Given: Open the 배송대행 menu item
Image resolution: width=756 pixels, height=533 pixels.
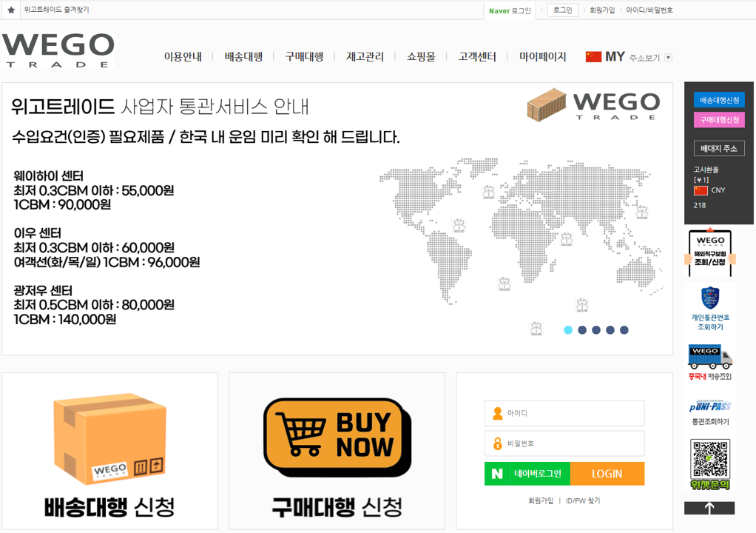Looking at the screenshot, I should (x=243, y=57).
